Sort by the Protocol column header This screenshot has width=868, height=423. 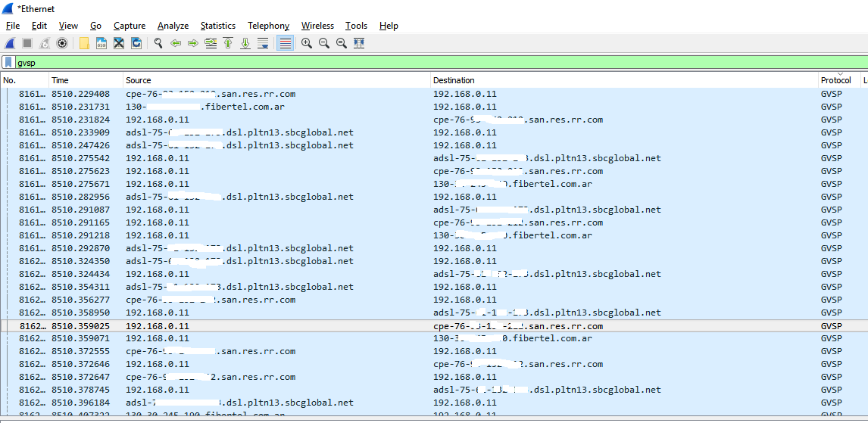click(x=839, y=80)
